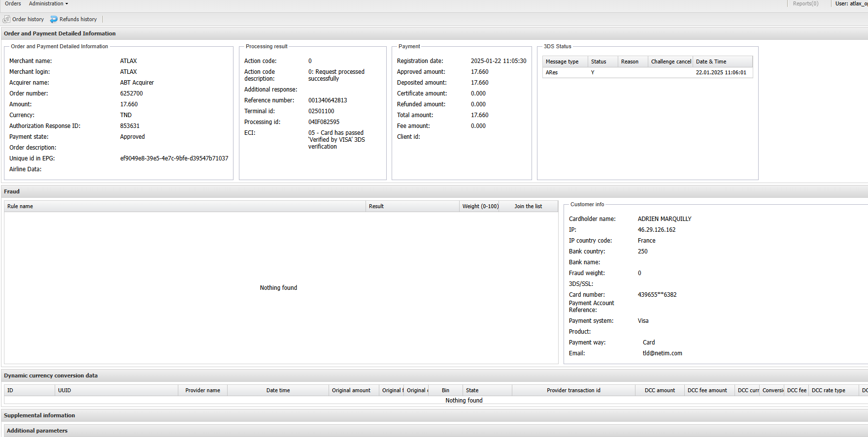Viewport: 868px width, 437px height.
Task: Click the Date & Time column header
Action: (x=711, y=62)
